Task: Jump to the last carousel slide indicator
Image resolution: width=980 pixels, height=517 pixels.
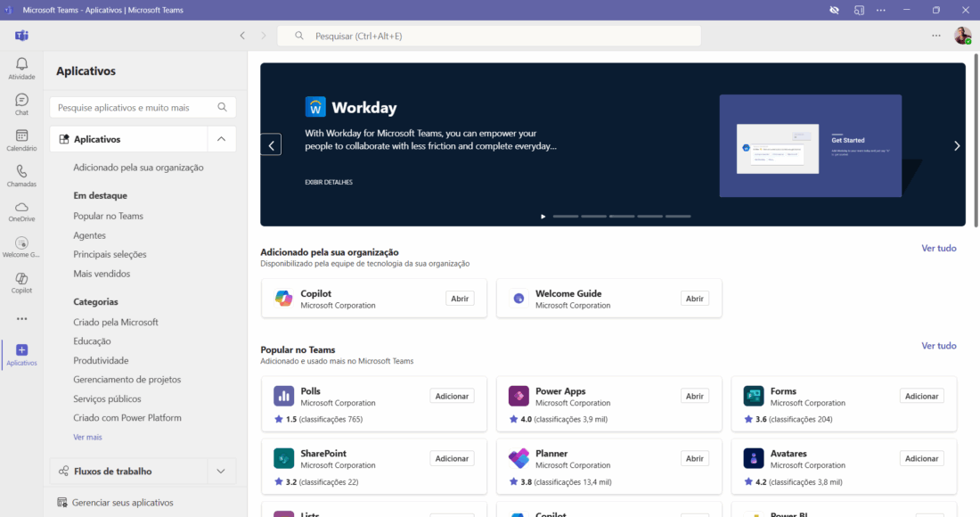Action: [x=678, y=217]
